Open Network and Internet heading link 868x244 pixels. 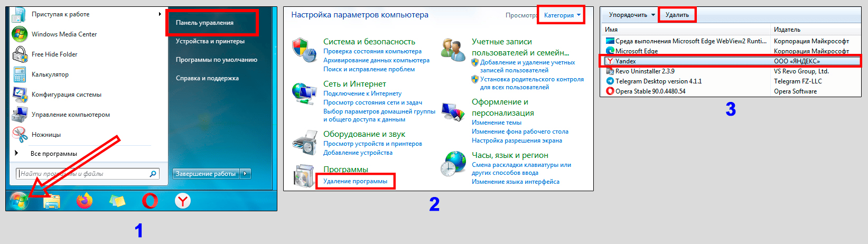tap(354, 83)
